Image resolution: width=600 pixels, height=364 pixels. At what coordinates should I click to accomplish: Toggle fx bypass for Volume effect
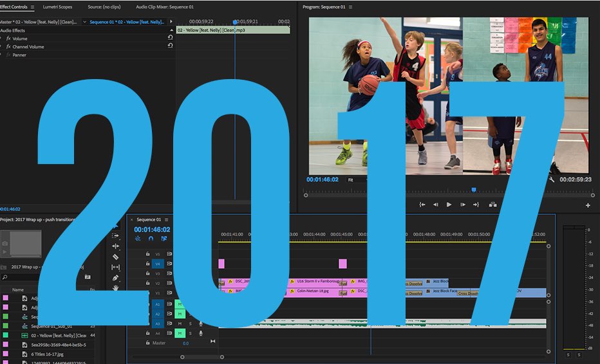(x=8, y=38)
